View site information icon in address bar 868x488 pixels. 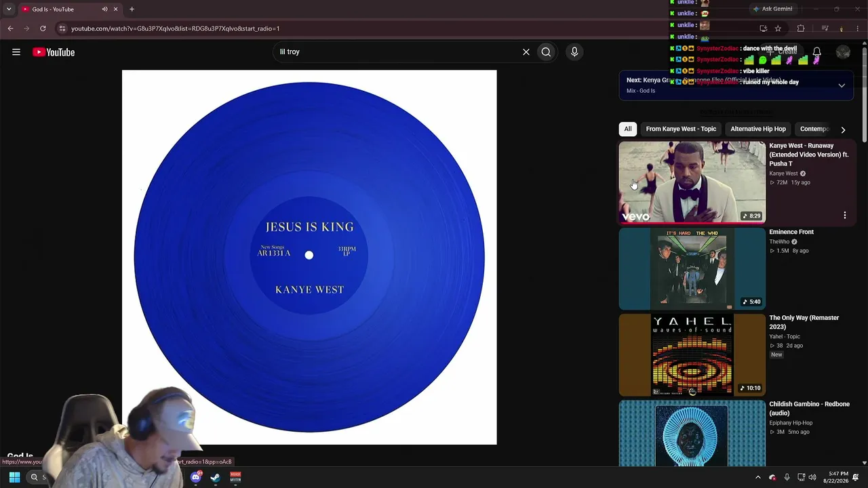tap(62, 28)
